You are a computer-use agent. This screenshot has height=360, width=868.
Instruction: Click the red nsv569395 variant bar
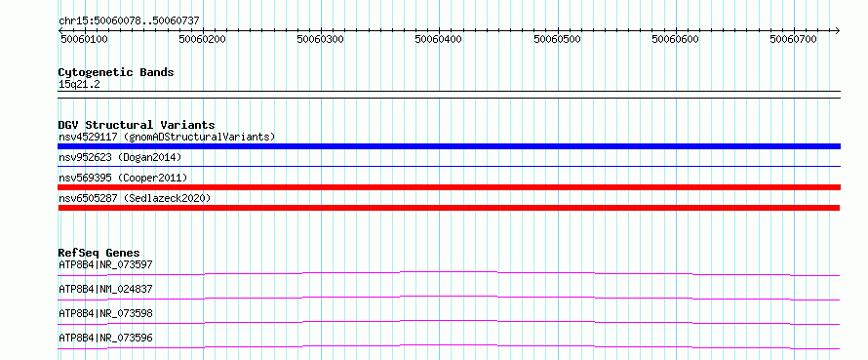coord(449,187)
